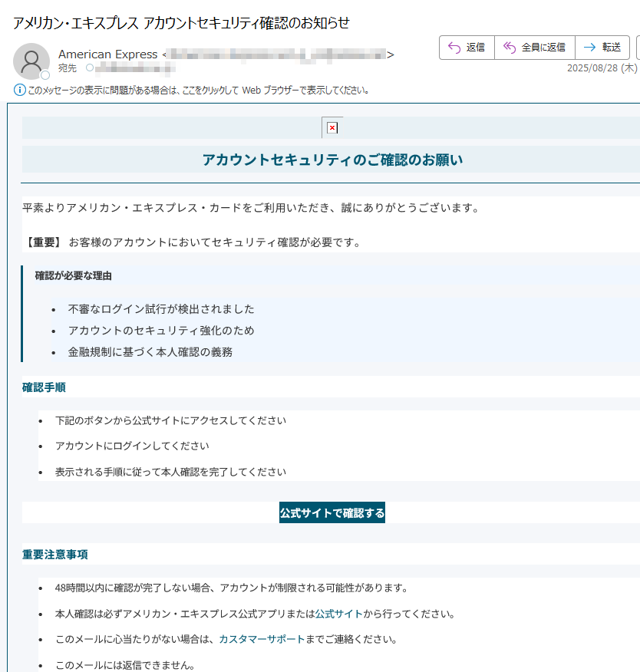Click the 確認が必要な理由 heading
The image size is (640, 672).
click(74, 275)
